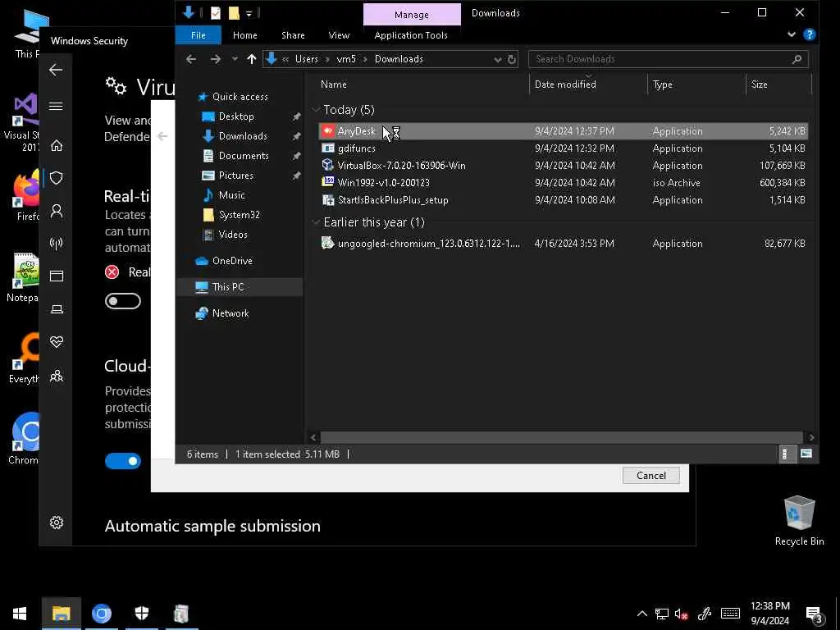This screenshot has height=630, width=840.
Task: Open the Share ribbon tab
Action: (x=293, y=35)
